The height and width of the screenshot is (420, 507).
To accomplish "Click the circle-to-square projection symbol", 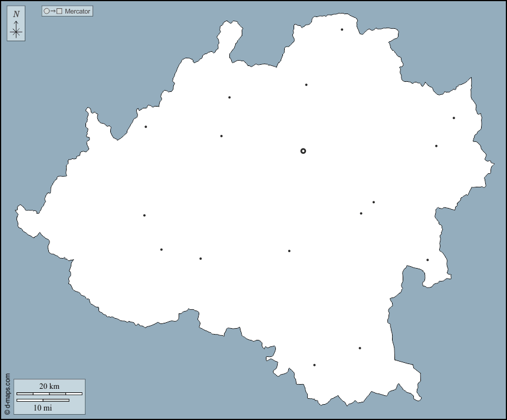I will click(52, 11).
